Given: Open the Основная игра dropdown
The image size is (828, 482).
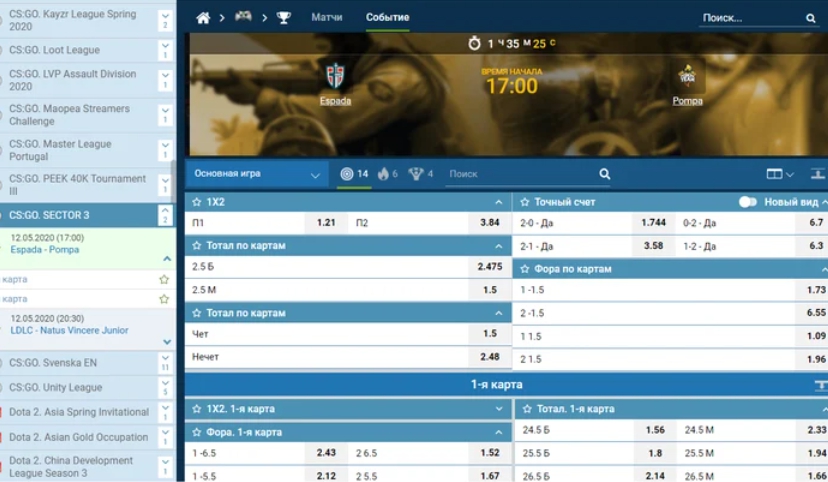Looking at the screenshot, I should coord(257,174).
